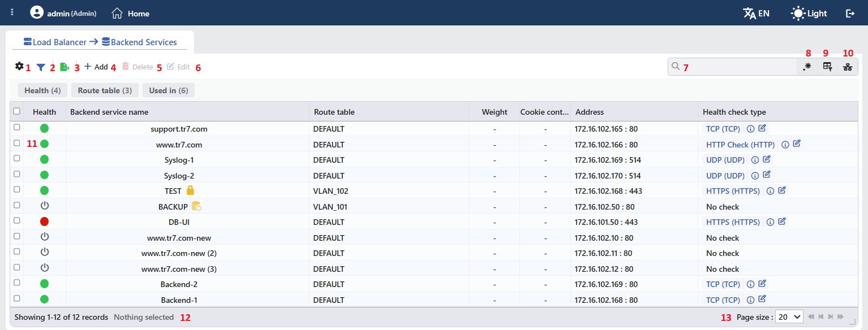The height and width of the screenshot is (330, 868).
Task: Click the columns table icon near search
Action: click(827, 67)
